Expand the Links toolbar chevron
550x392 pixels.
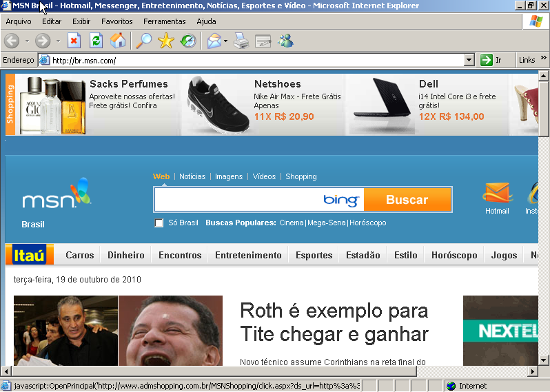(x=543, y=58)
